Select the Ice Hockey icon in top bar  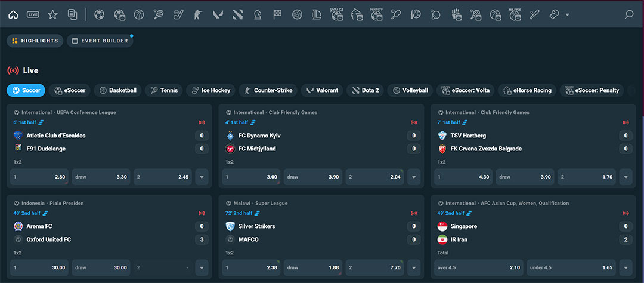178,15
